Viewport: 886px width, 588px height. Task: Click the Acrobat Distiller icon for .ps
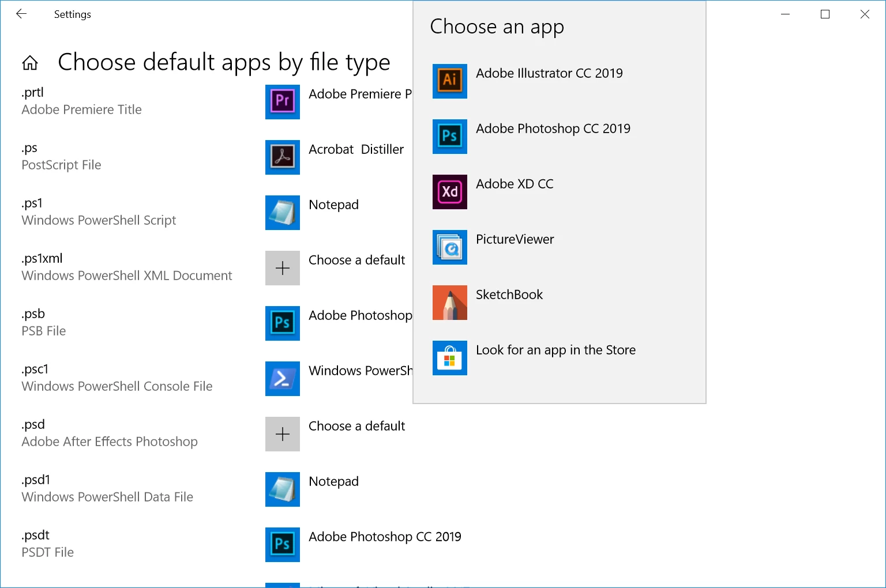pos(283,157)
